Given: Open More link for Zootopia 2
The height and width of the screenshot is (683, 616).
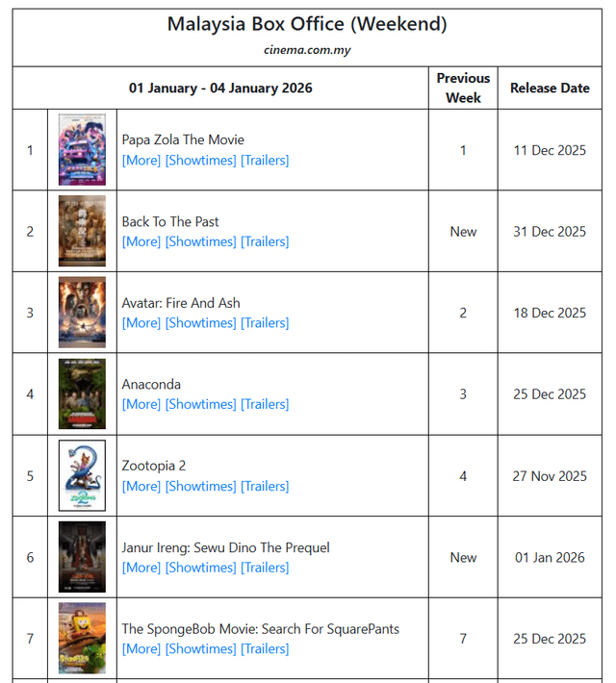Looking at the screenshot, I should click(x=141, y=486).
